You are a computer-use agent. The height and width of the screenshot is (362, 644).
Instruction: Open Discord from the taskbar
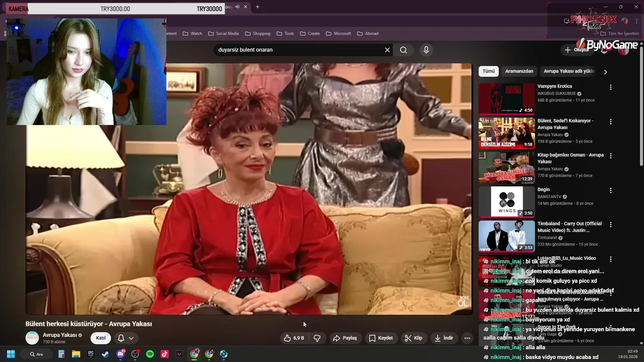tap(120, 354)
